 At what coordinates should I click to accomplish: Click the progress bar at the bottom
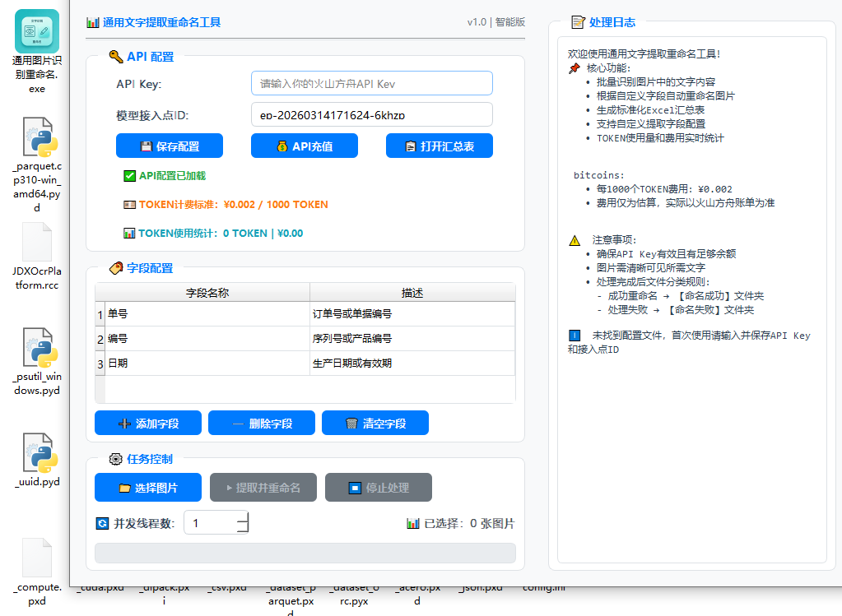[x=305, y=553]
